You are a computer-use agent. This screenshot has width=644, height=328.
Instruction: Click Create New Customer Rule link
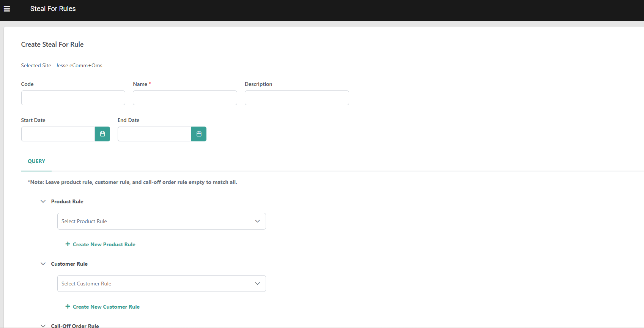(106, 307)
